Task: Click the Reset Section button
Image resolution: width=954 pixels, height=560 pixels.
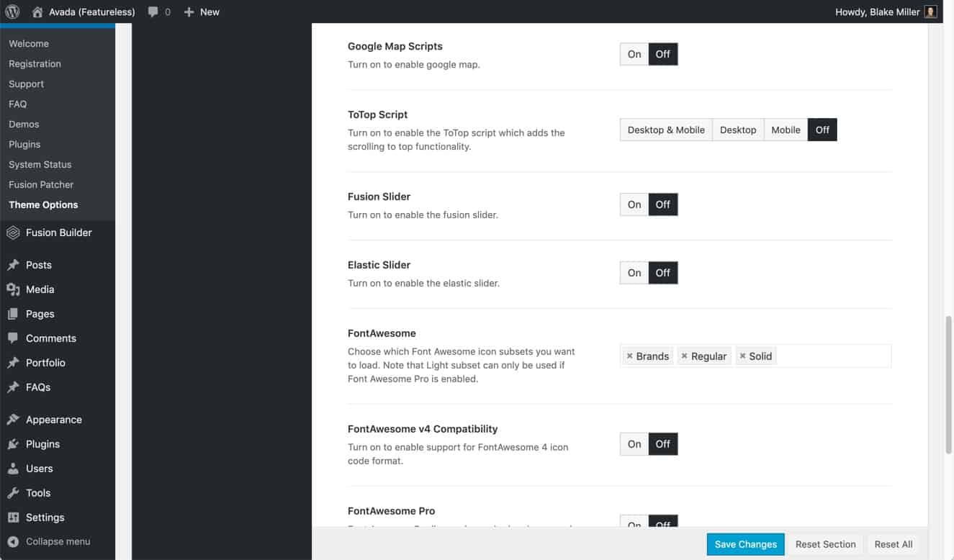Action: (x=825, y=544)
